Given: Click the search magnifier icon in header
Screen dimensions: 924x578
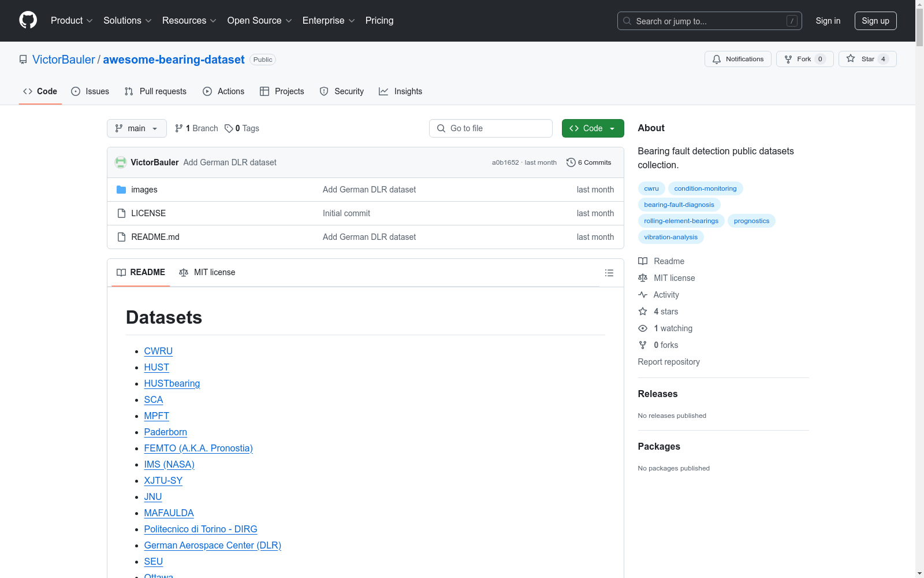Looking at the screenshot, I should tap(627, 21).
